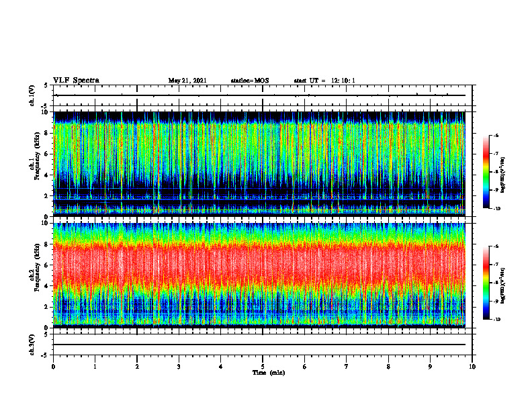Click the -8 value on ch.1 color bar
The width and height of the screenshot is (532, 411).
click(496, 172)
